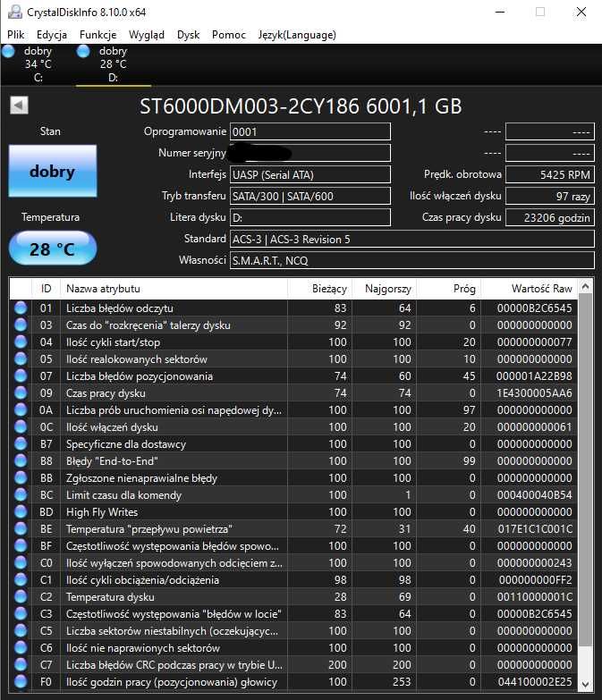Click the 'Próg' column header
The image size is (602, 700).
(x=449, y=289)
